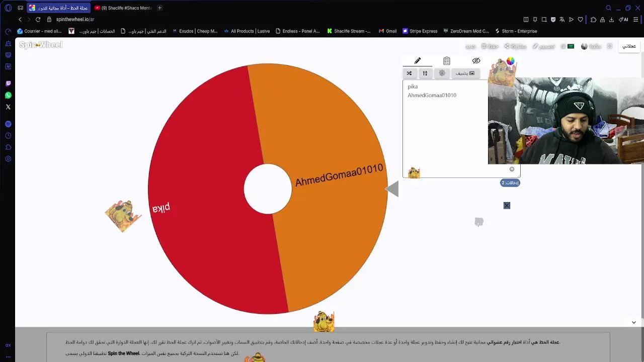Image resolution: width=644 pixels, height=362 pixels.
Task: Switch to the Shaclife YouTube tab
Action: [123, 8]
